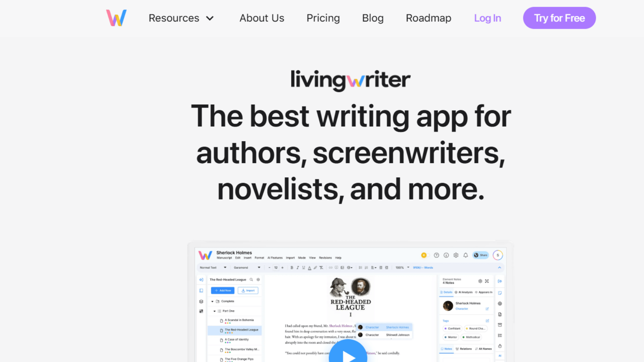
Task: Click the help question mark icon
Action: click(x=436, y=255)
